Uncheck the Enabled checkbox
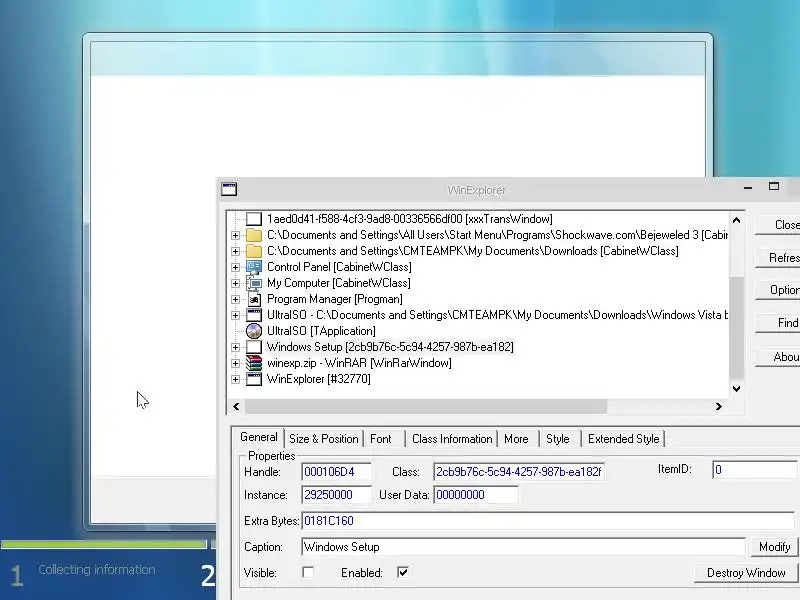 403,572
